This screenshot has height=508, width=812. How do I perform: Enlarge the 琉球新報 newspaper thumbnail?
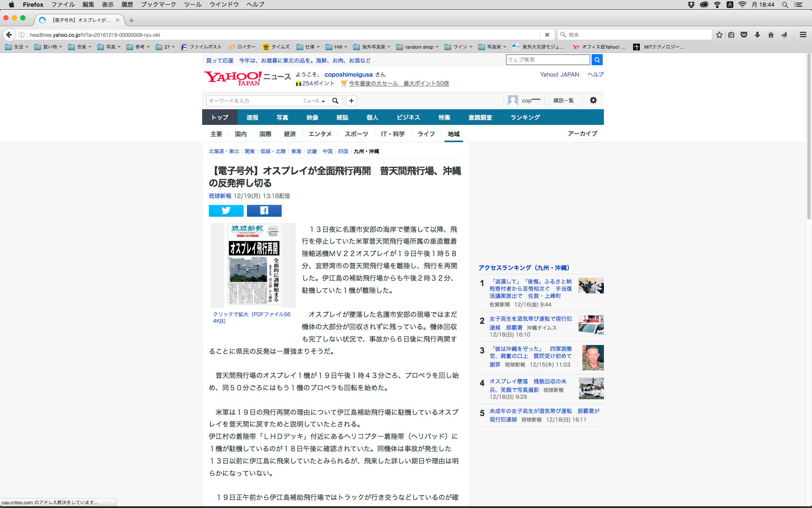point(253,265)
